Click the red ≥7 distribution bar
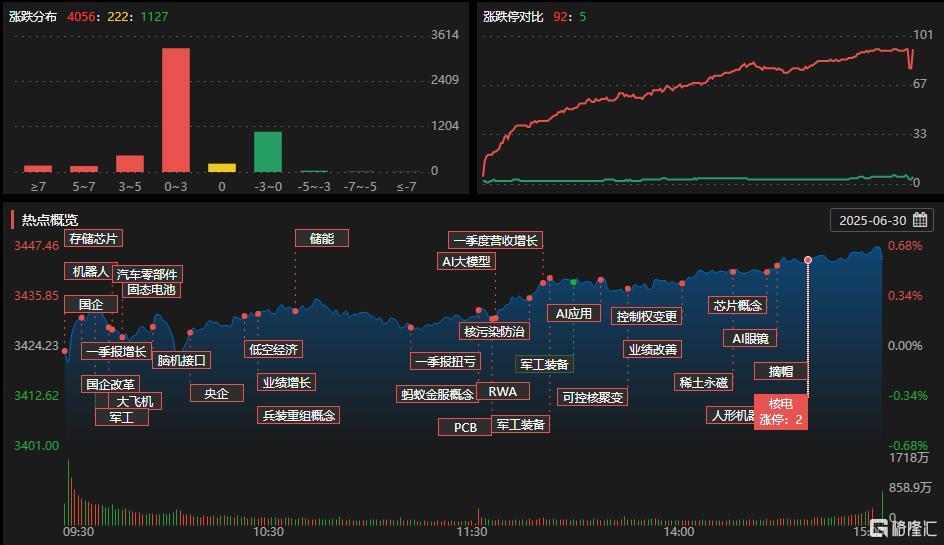Image resolution: width=944 pixels, height=545 pixels. 38,169
